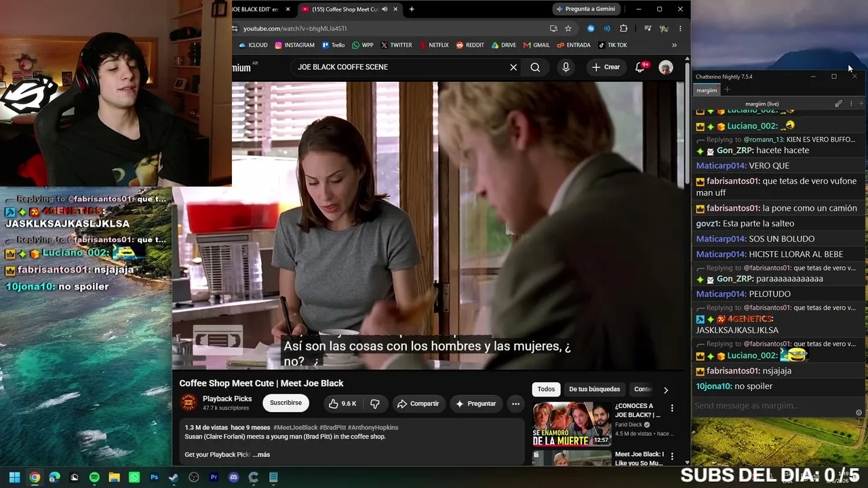The height and width of the screenshot is (488, 868).
Task: Select the De tus búsquedas chip
Action: [595, 389]
